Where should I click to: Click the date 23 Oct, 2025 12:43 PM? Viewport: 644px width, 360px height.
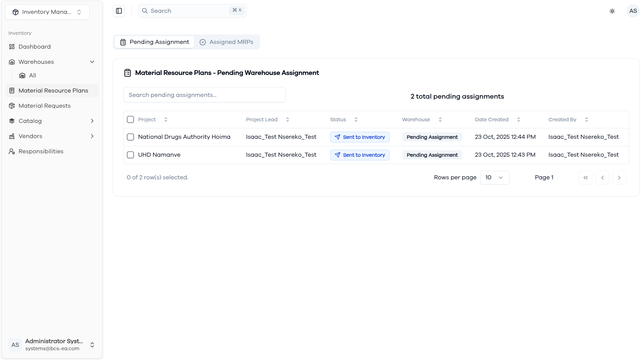pos(505,155)
